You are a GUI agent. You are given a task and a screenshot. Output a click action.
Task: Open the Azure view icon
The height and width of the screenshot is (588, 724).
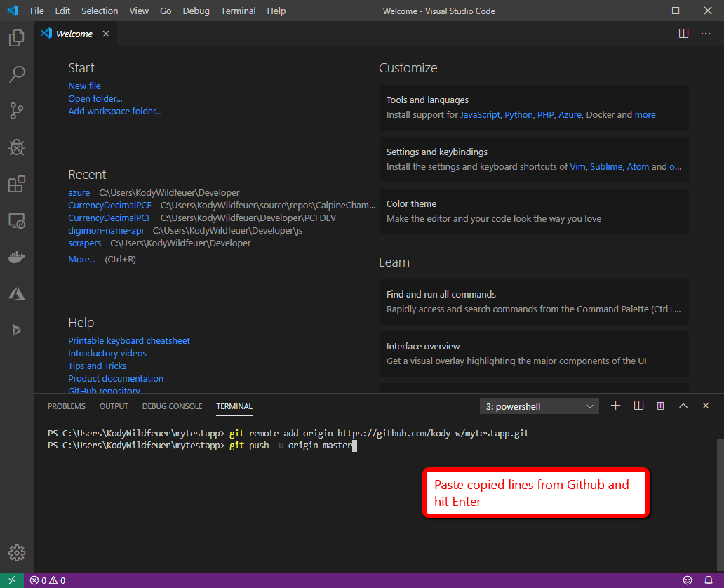(x=17, y=294)
